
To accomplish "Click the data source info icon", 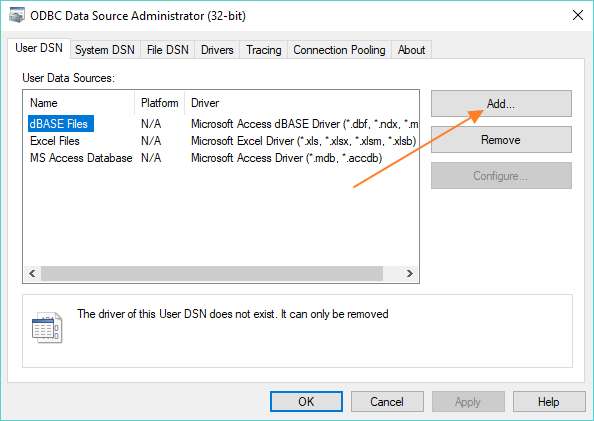I will pos(47,327).
